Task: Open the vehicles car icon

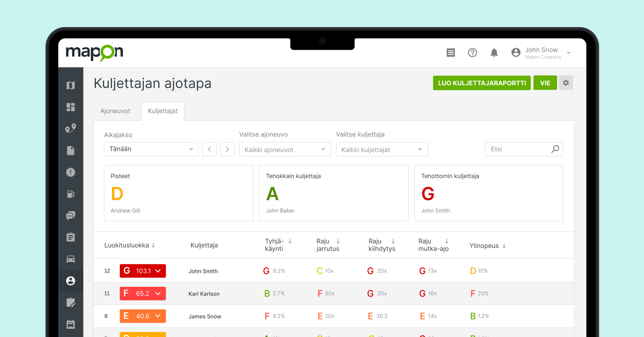Action: (x=70, y=259)
